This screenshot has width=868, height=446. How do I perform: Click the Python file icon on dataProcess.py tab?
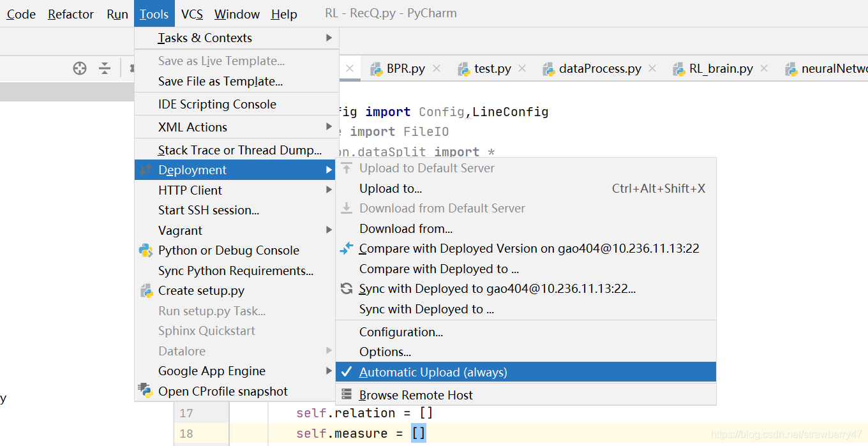coord(548,68)
